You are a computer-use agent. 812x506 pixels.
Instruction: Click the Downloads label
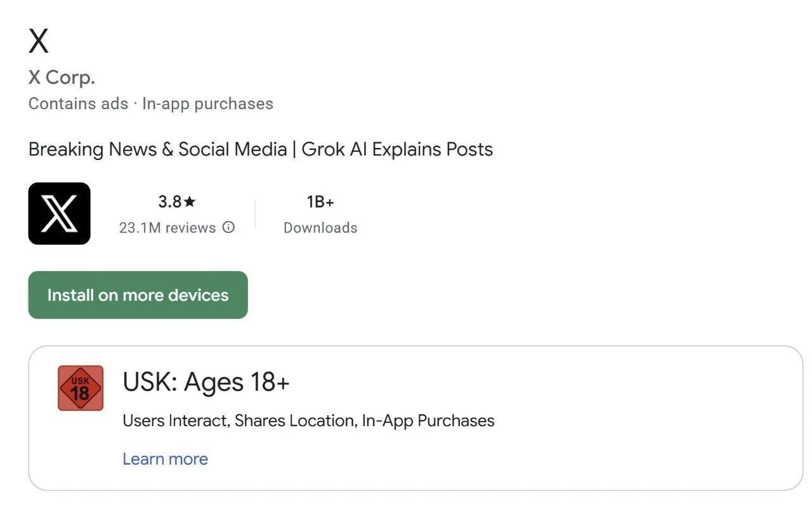click(320, 228)
